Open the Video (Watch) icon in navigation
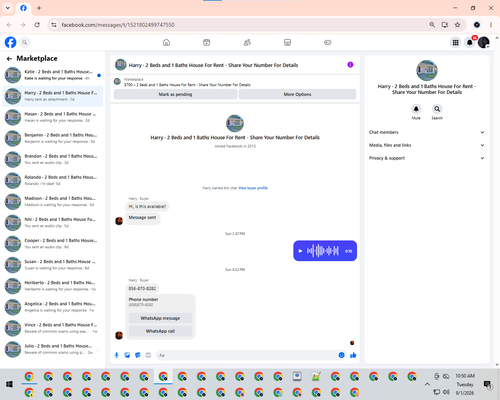The width and height of the screenshot is (500, 400). [x=207, y=42]
